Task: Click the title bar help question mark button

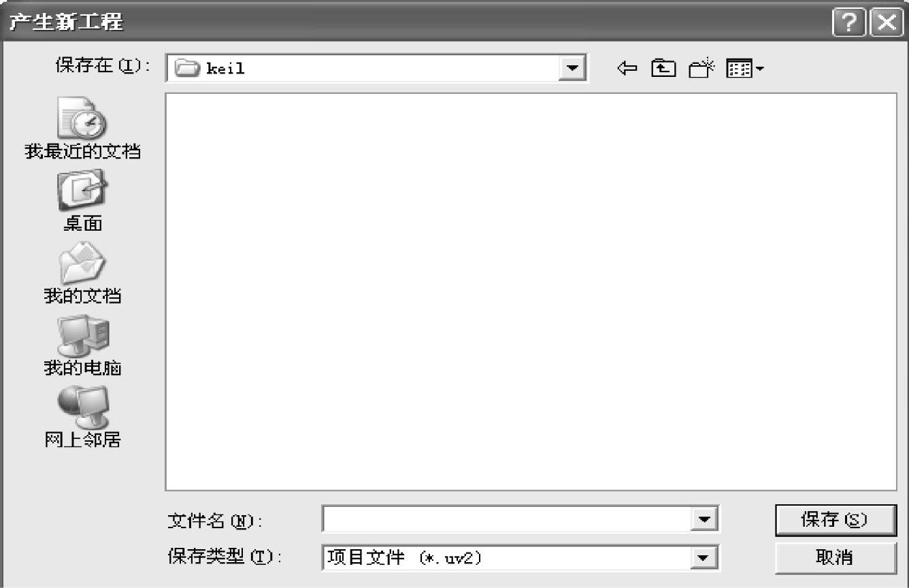Action: pyautogui.click(x=849, y=22)
